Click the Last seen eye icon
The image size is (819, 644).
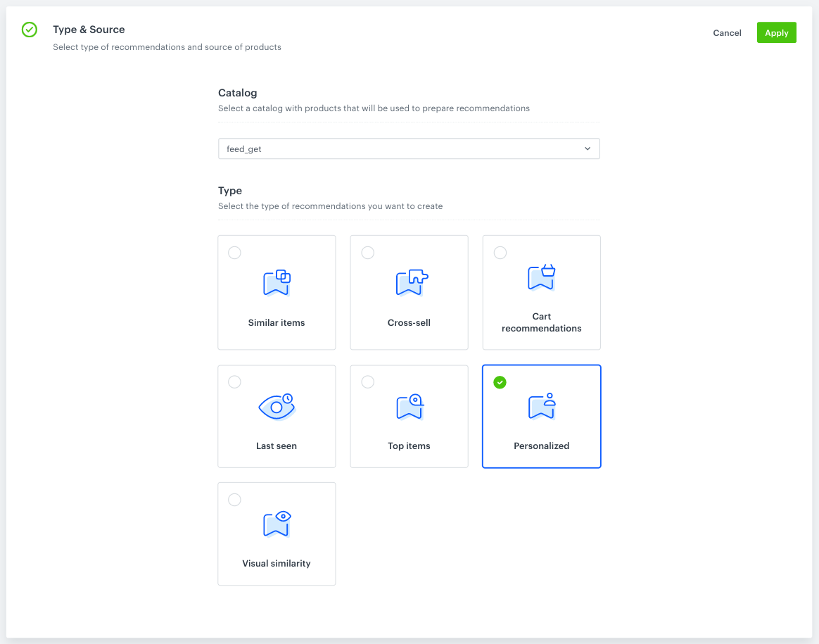[x=277, y=406]
